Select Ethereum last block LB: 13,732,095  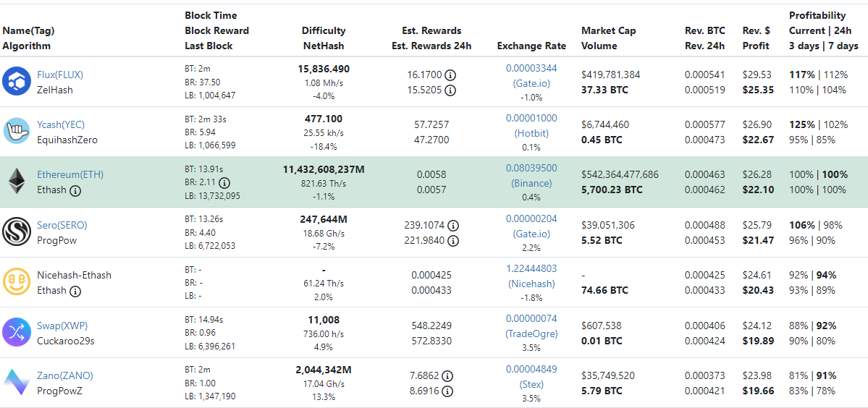tap(213, 195)
